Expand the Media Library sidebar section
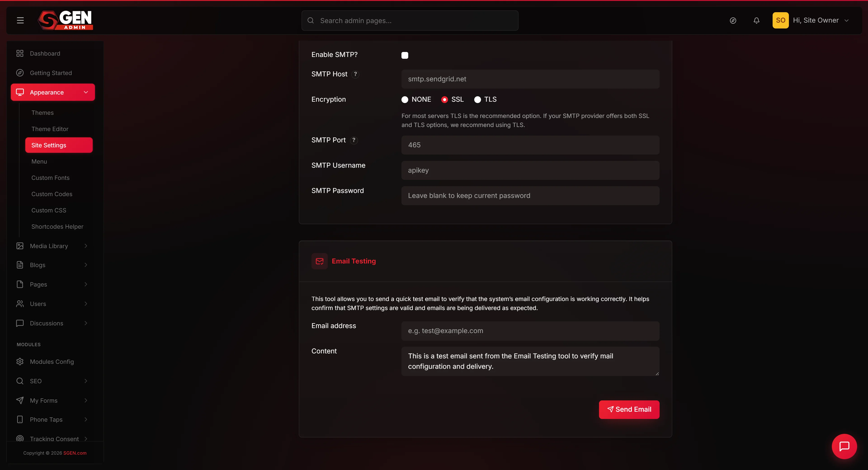The height and width of the screenshot is (470, 868). [x=52, y=246]
